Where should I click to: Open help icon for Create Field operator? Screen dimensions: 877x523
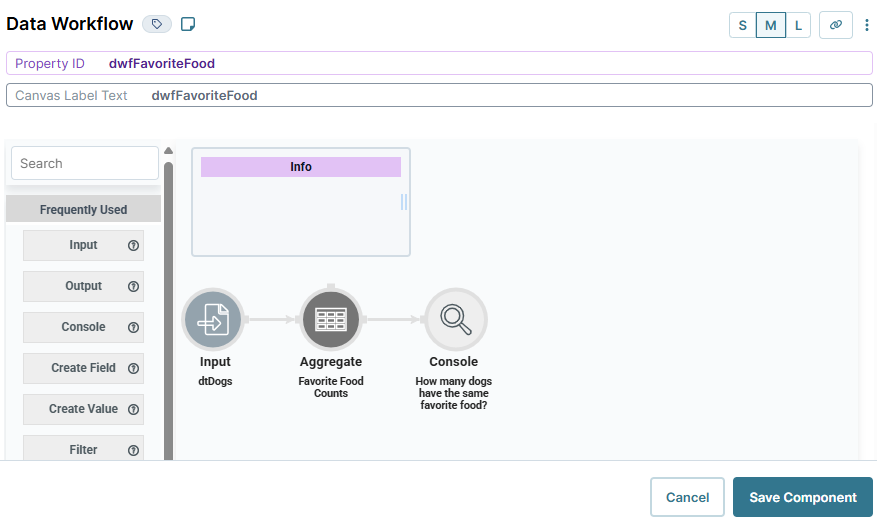point(133,368)
